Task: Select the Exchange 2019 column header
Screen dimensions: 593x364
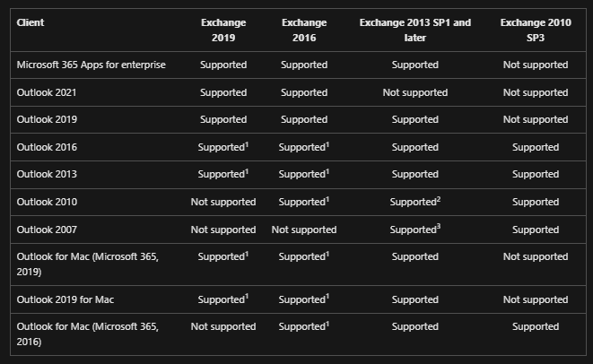Action: tap(223, 30)
